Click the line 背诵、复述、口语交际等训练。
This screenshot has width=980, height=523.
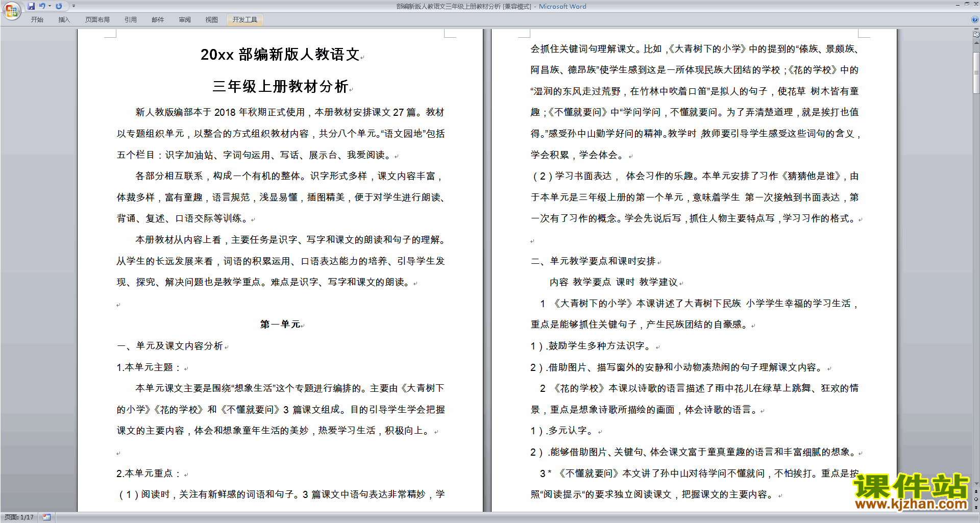point(183,218)
